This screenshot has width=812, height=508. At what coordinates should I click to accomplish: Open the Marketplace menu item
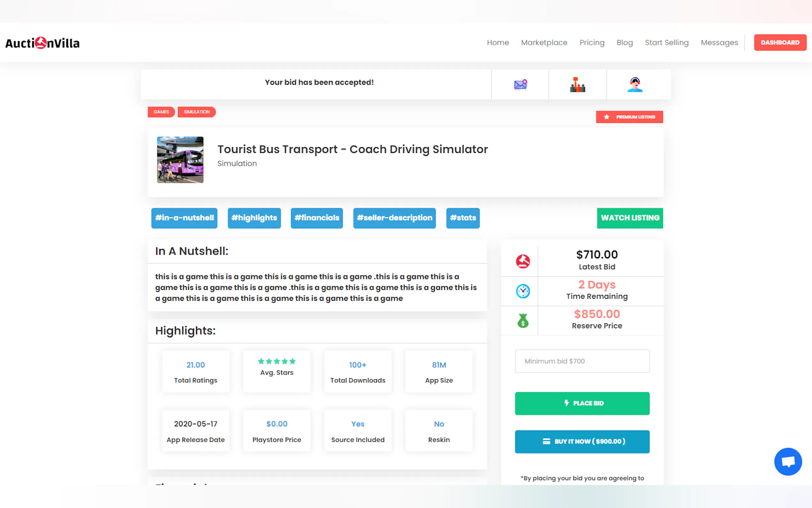point(544,43)
